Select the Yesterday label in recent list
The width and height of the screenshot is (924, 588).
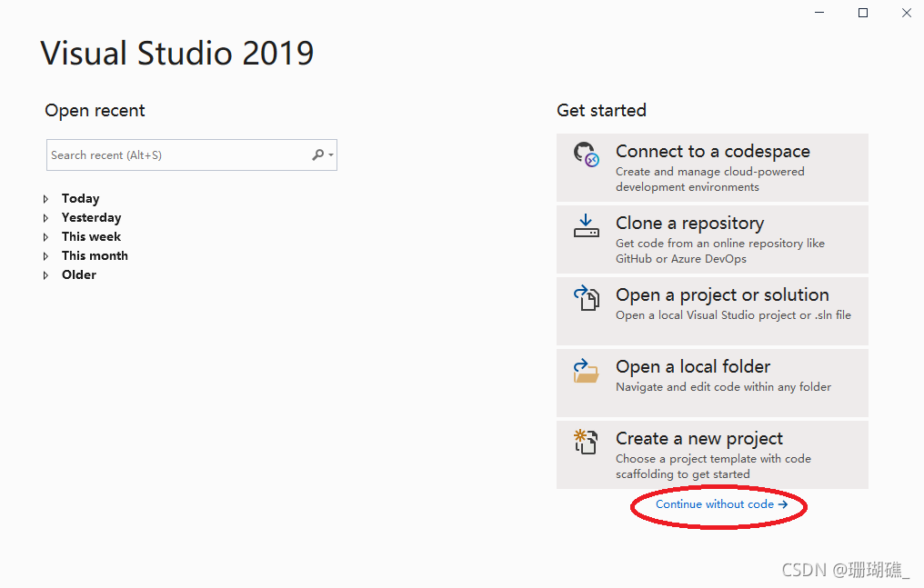(91, 218)
